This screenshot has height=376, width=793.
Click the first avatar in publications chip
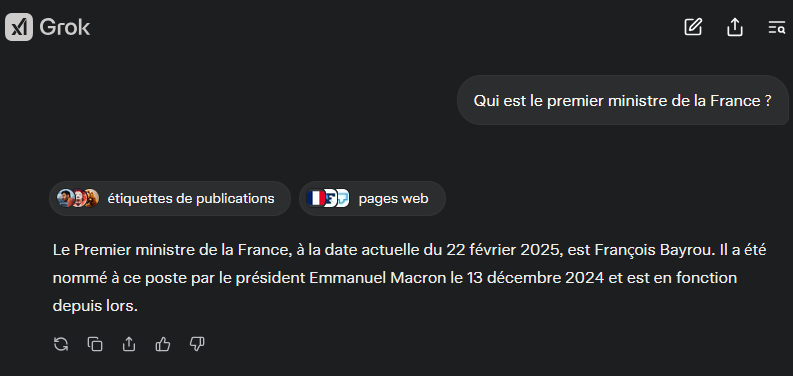65,198
